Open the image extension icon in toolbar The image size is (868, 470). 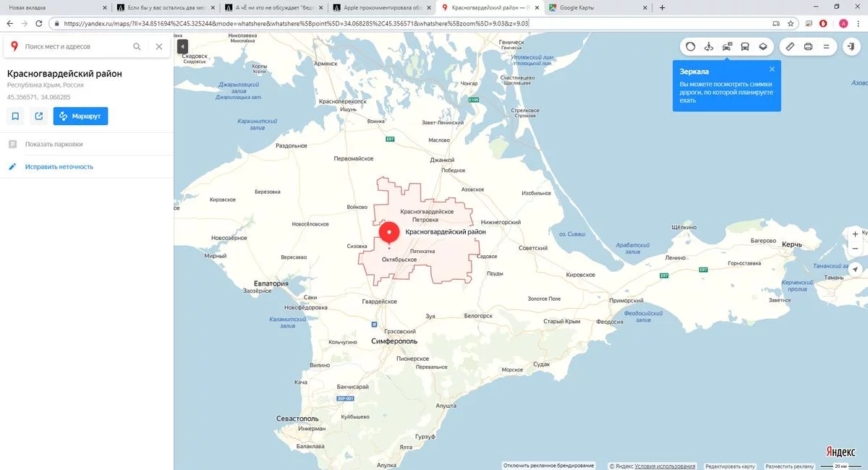pos(809,23)
